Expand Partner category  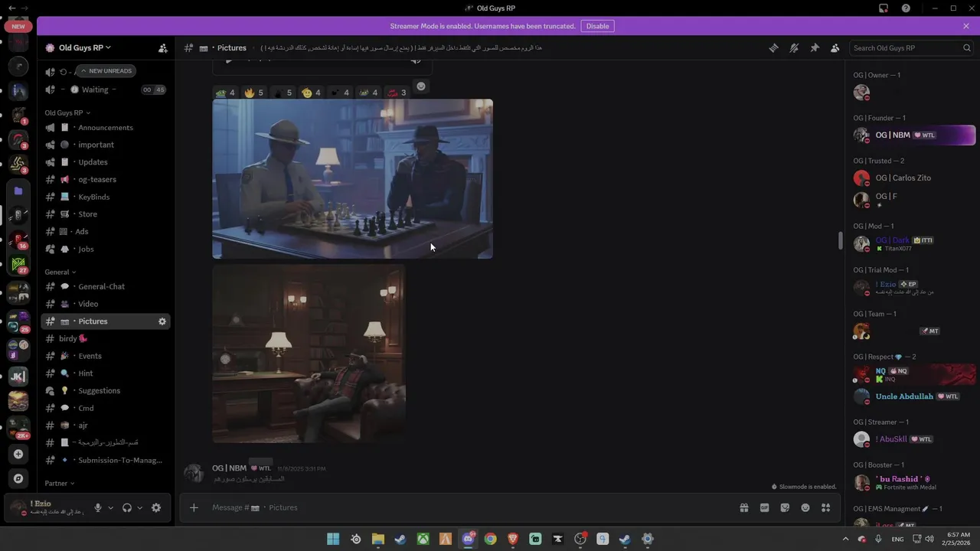[x=59, y=484]
